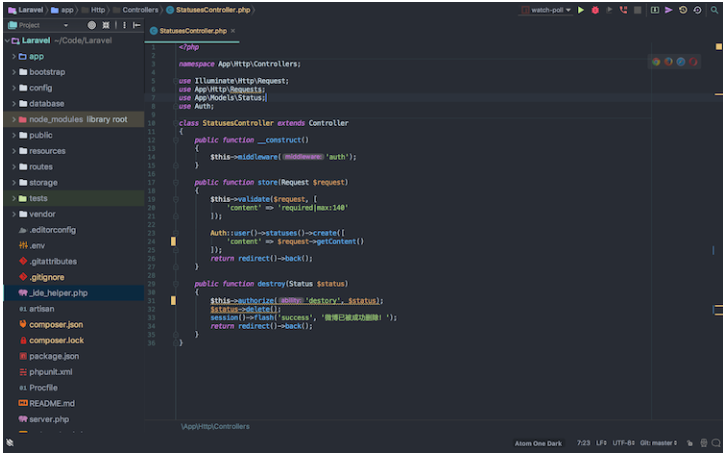Collapse the Laravel project root

point(7,41)
